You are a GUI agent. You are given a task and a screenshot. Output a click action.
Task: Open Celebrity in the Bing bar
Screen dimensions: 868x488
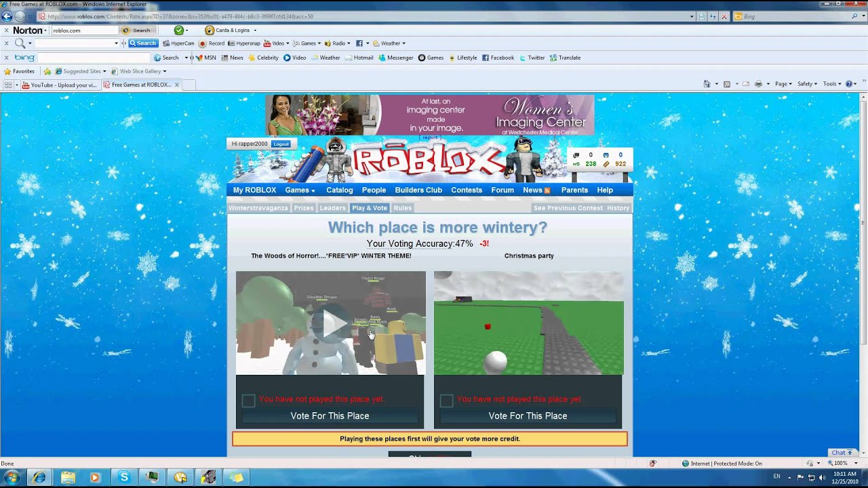[x=263, y=58]
